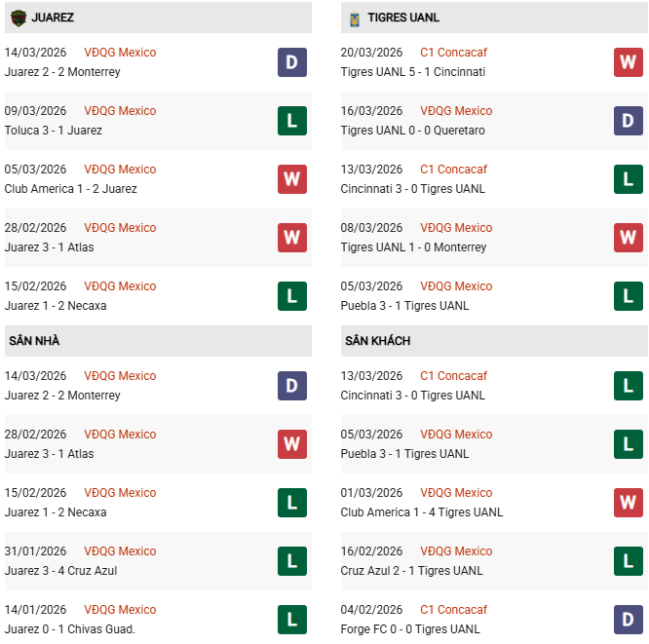Click the loss badge for Juarez 3-4 Cruz Azul
This screenshot has height=644, width=649.
click(x=292, y=561)
